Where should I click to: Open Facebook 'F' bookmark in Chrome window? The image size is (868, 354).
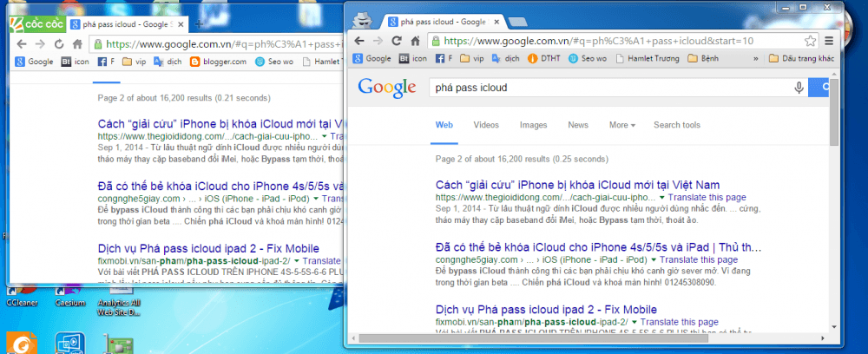[x=444, y=58]
